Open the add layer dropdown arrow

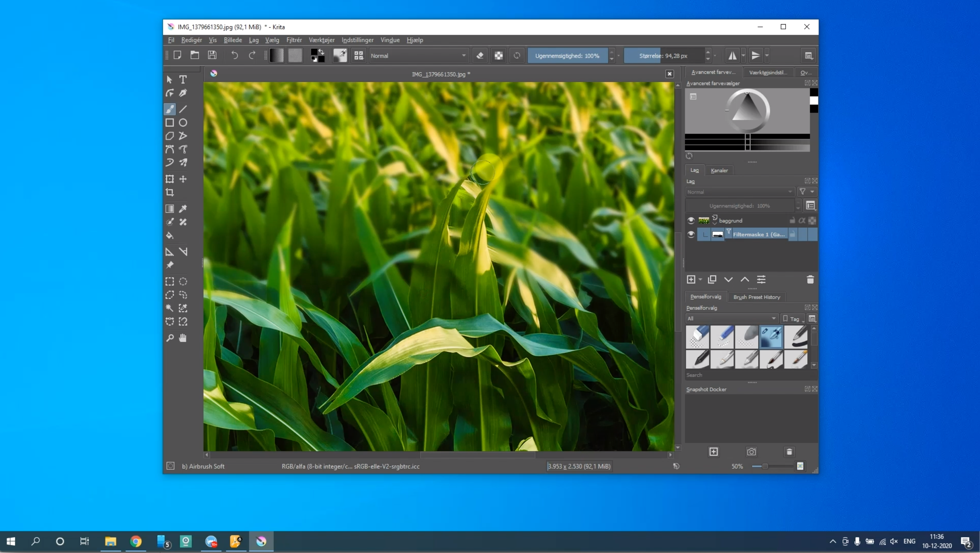(x=700, y=280)
